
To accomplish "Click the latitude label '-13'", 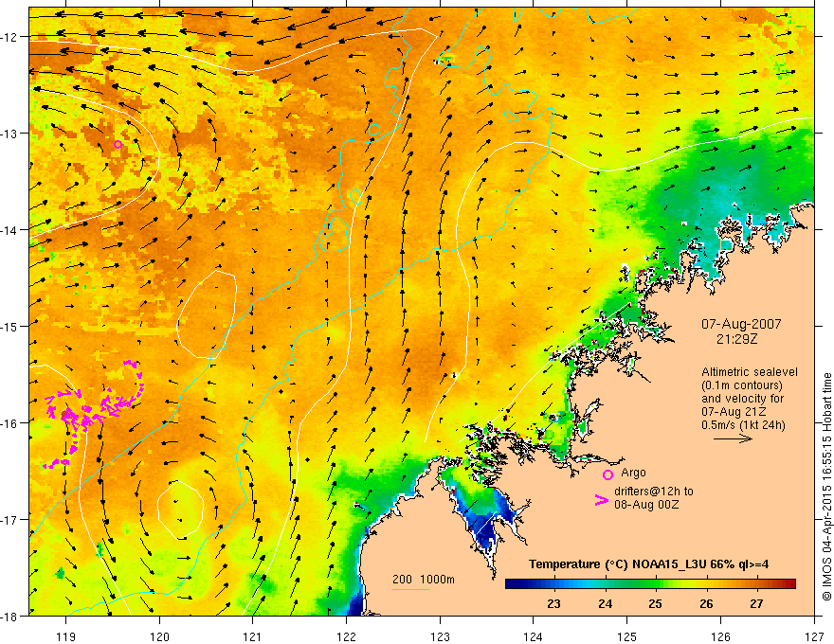I will [x=9, y=134].
